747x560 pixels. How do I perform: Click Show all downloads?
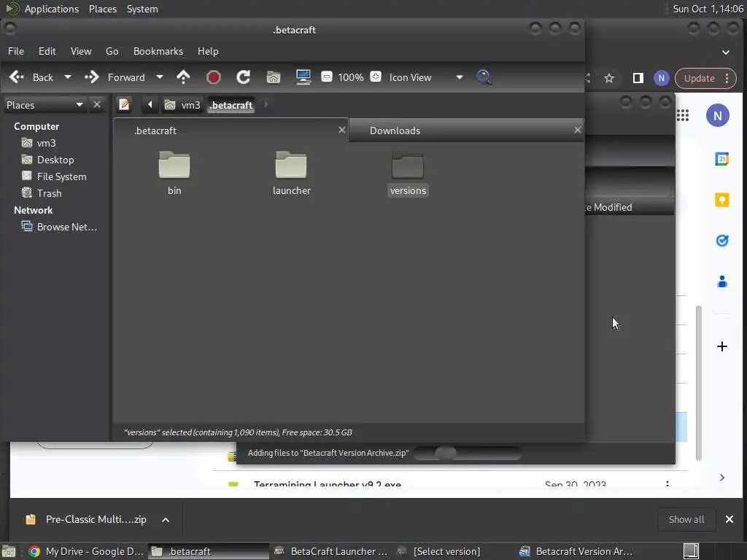point(686,519)
